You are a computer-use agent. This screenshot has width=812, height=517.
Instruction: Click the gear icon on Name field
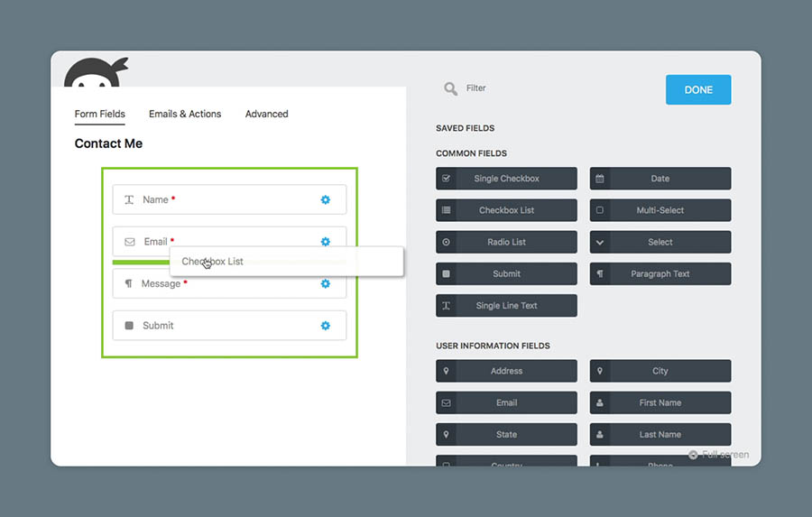pos(326,199)
